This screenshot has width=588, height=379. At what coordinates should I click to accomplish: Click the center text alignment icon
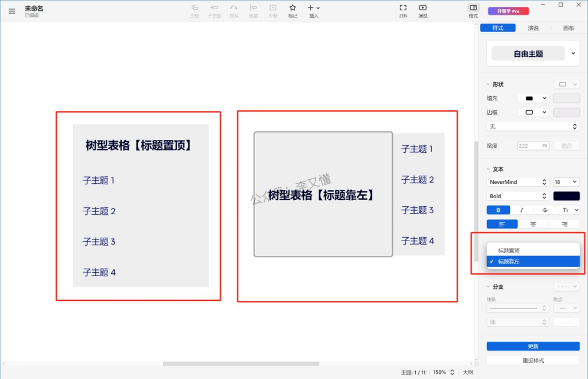pyautogui.click(x=533, y=225)
